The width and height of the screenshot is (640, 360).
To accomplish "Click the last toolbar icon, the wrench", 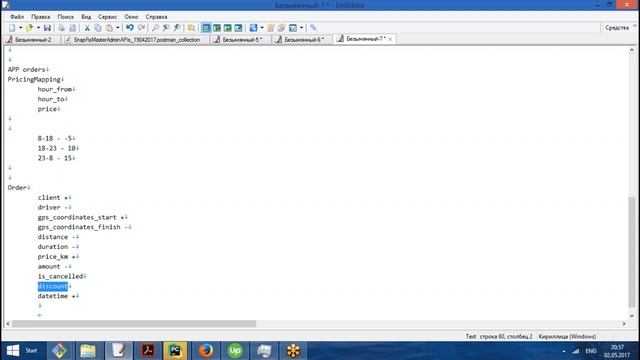I will pyautogui.click(x=313, y=28).
